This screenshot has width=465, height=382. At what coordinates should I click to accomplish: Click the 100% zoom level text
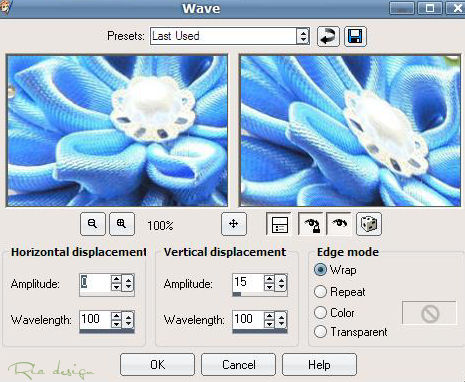point(160,226)
